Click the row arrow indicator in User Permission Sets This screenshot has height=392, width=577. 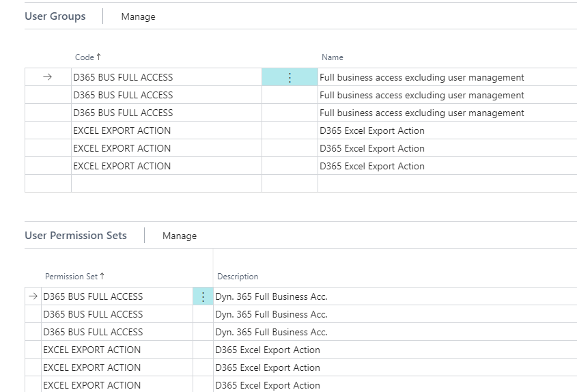point(32,296)
